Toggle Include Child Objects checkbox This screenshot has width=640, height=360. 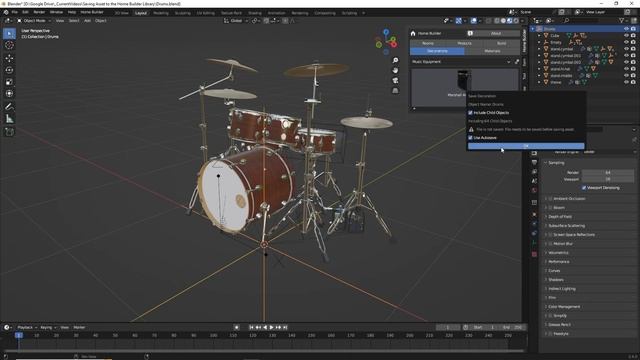pos(470,113)
